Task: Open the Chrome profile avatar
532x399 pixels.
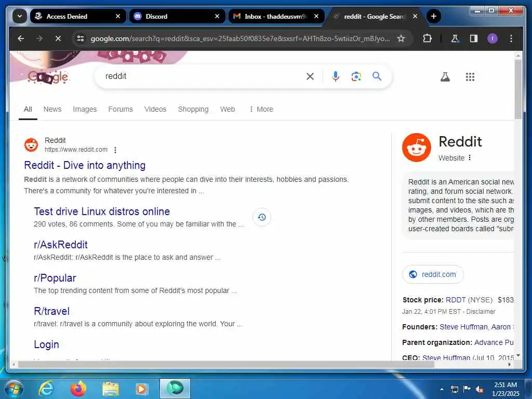Action: 493,38
